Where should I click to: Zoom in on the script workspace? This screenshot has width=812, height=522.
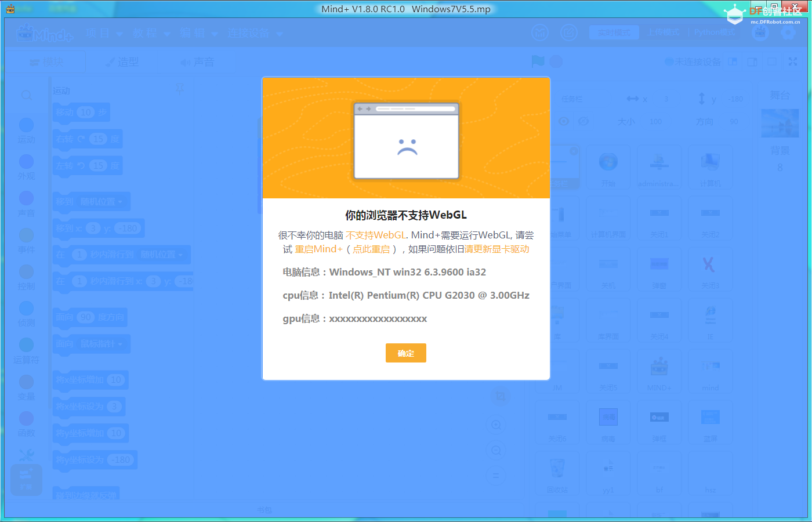pos(496,425)
